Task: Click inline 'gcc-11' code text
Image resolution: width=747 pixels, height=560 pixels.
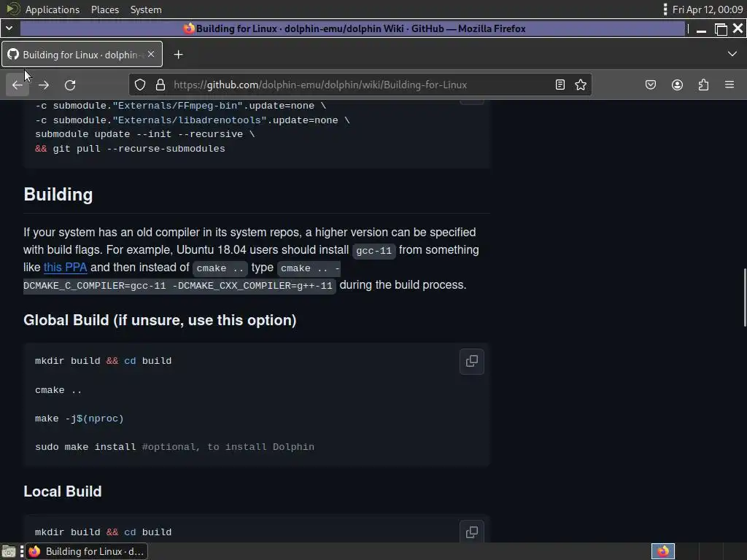Action: (x=374, y=251)
